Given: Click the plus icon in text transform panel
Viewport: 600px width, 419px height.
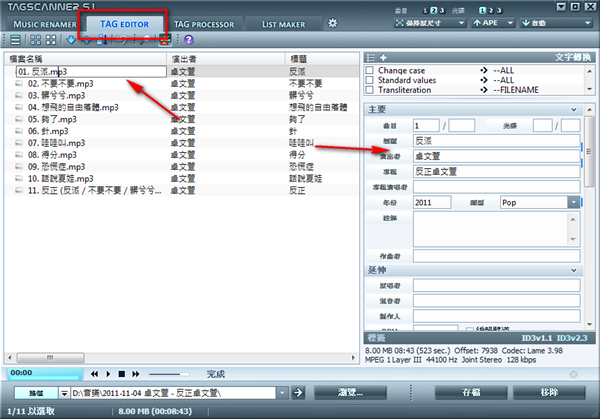Looking at the screenshot, I should pos(382,57).
